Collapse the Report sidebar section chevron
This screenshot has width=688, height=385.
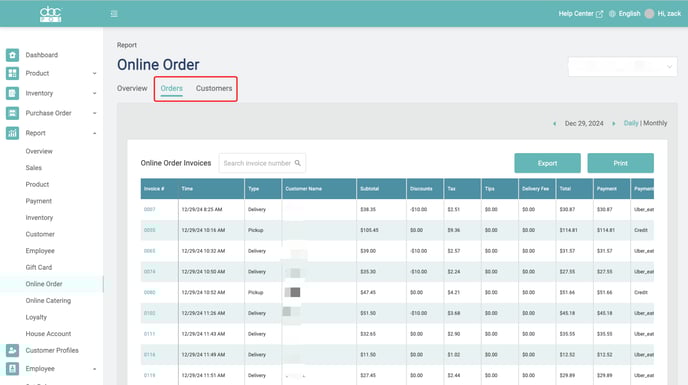tap(94, 133)
